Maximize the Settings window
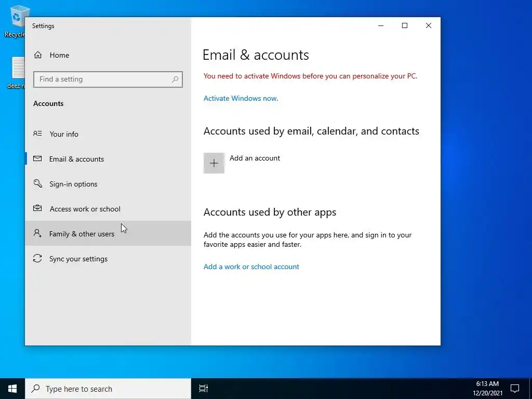The width and height of the screenshot is (532, 399). tap(404, 26)
